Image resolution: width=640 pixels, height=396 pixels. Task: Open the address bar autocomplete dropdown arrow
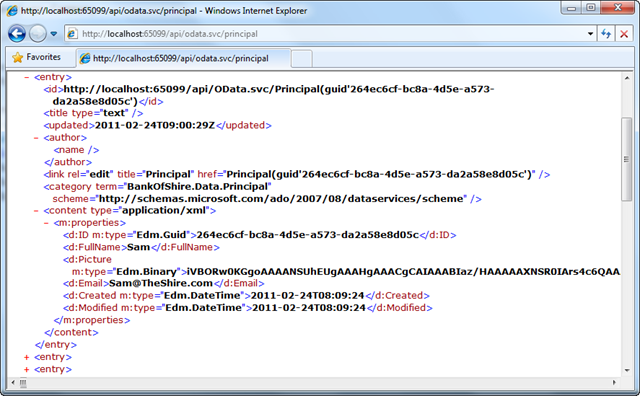590,34
